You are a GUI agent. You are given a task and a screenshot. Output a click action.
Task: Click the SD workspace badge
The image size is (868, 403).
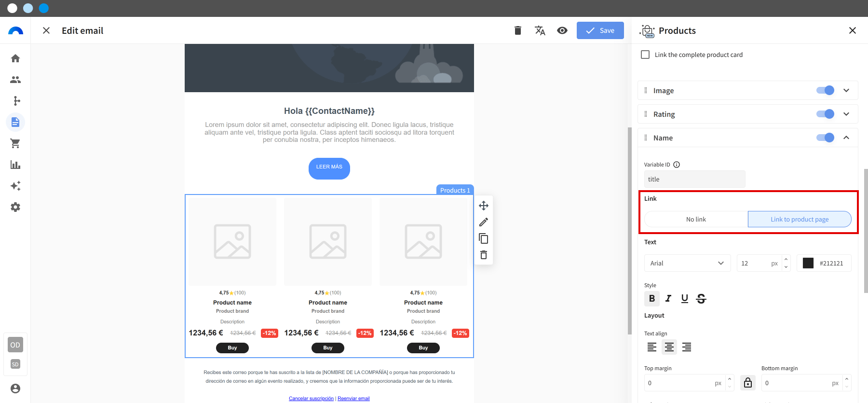pos(15,364)
